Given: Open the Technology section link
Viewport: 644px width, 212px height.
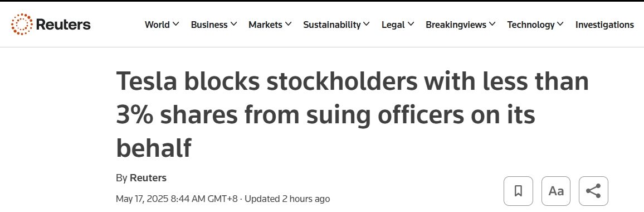Looking at the screenshot, I should tap(531, 25).
